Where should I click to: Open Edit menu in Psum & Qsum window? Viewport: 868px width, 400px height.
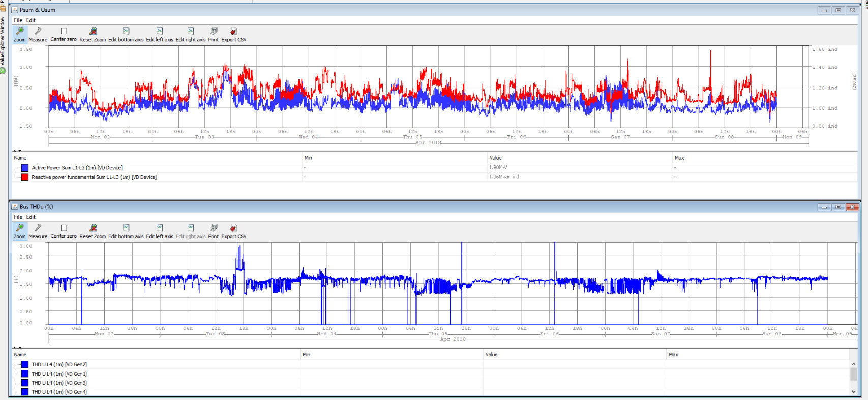point(31,20)
